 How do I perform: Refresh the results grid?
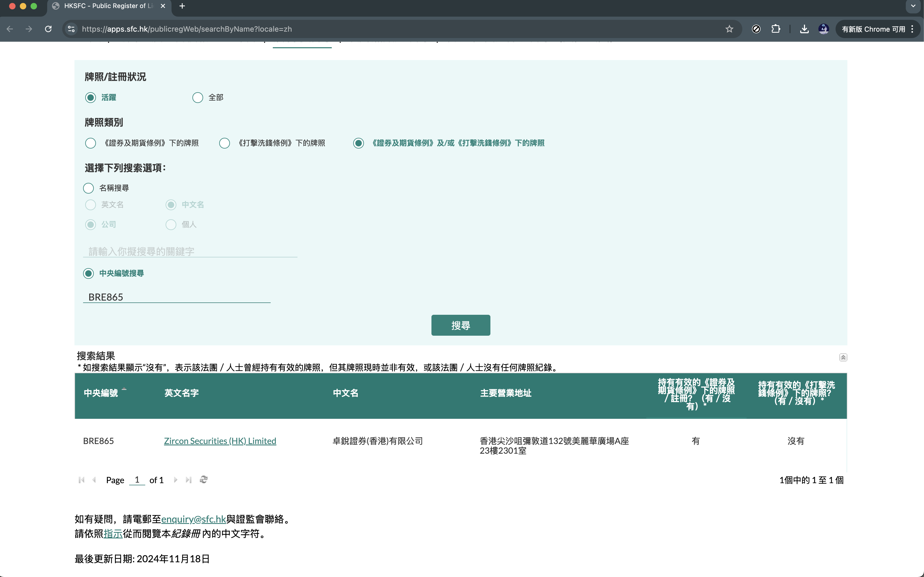204,480
